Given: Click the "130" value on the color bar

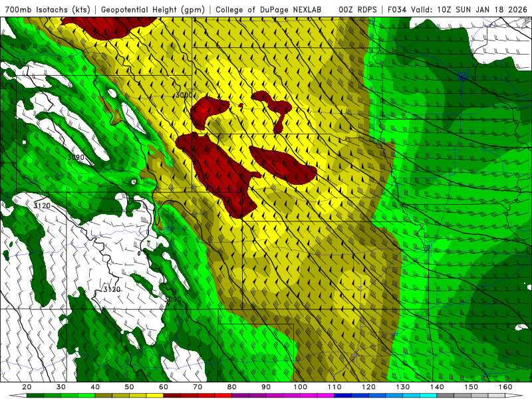Looking at the screenshot, I should coord(403,387).
